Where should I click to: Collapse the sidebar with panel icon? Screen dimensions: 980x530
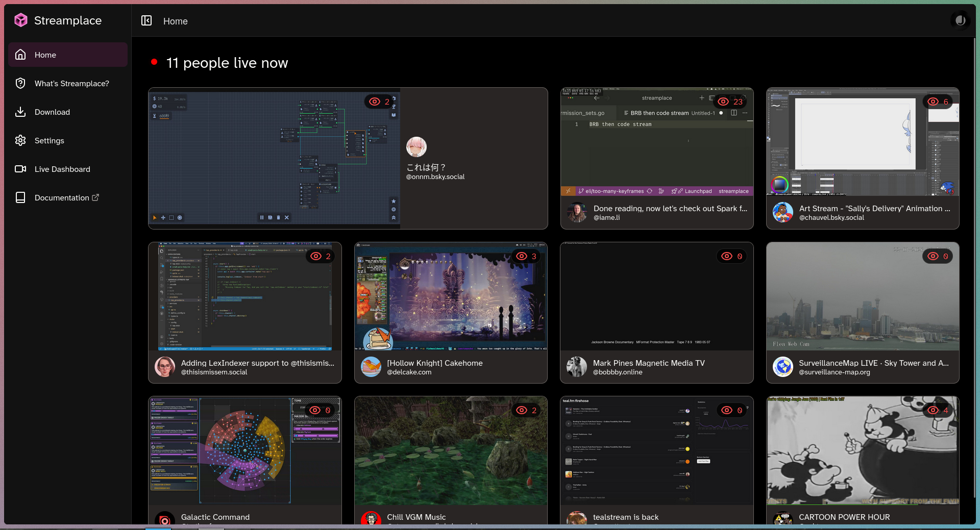coord(146,21)
